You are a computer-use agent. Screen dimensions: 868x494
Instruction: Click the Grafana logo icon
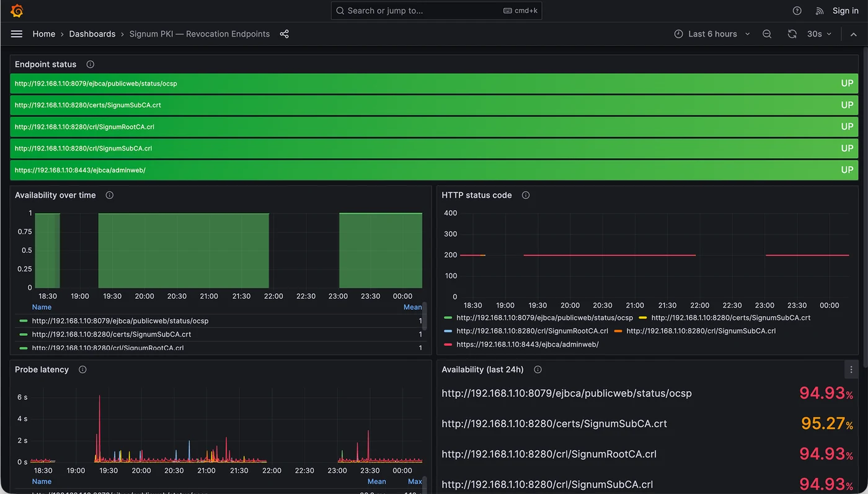[17, 11]
